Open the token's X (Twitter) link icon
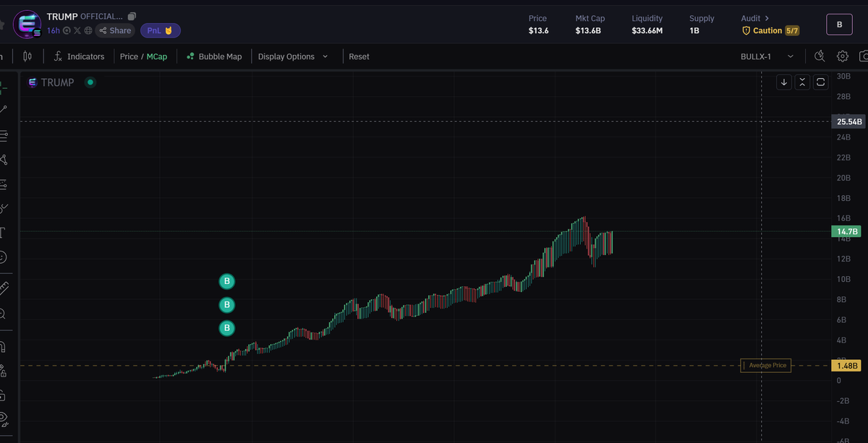Screen dimensions: 868x443 click(77, 30)
